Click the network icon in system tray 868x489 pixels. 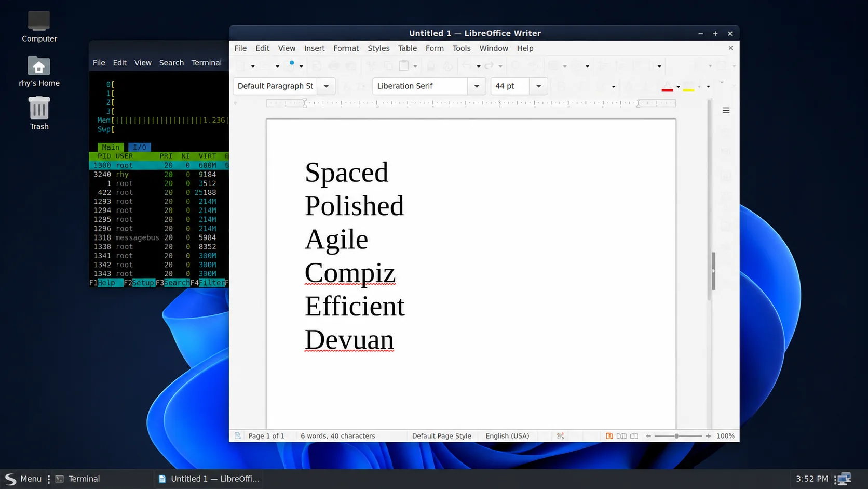click(844, 479)
